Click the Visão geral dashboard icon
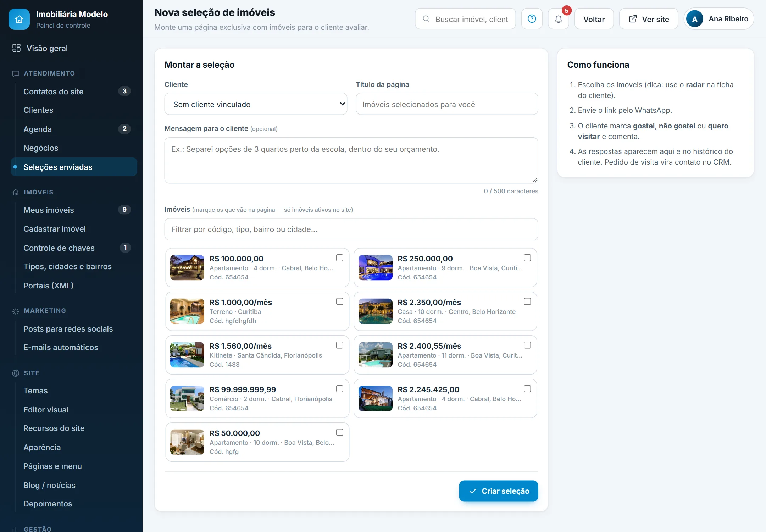766x532 pixels. [16, 48]
